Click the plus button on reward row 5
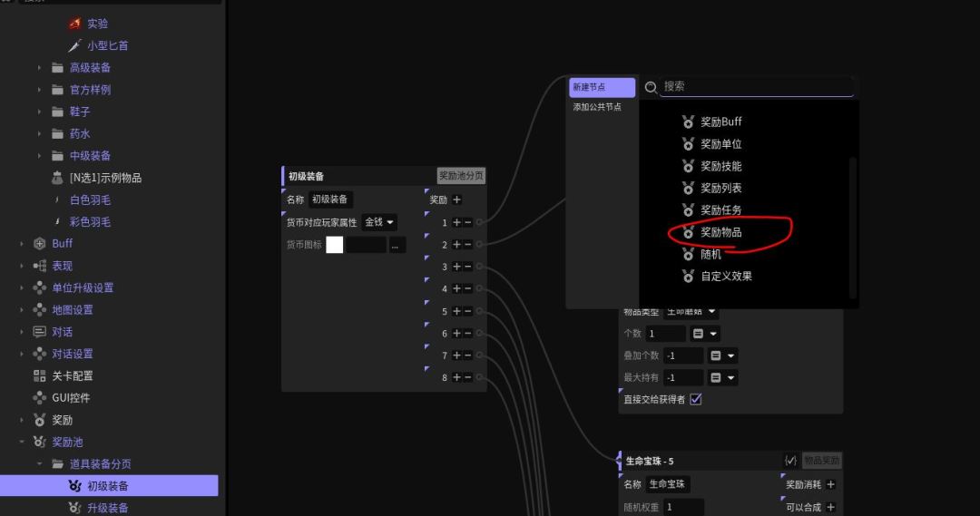The height and width of the screenshot is (516, 980). click(456, 311)
